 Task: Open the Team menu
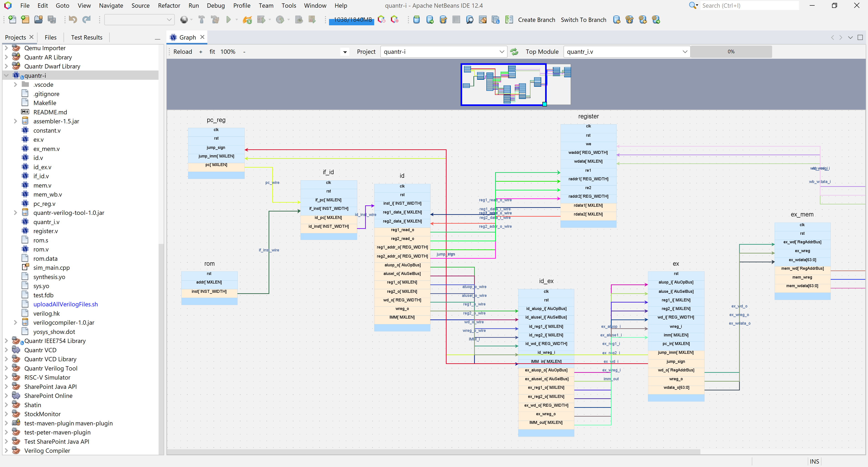(266, 5)
